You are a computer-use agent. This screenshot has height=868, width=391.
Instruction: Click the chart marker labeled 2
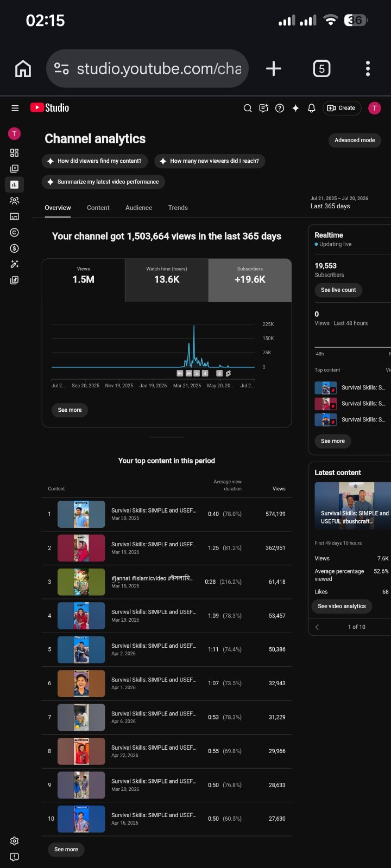point(219,373)
